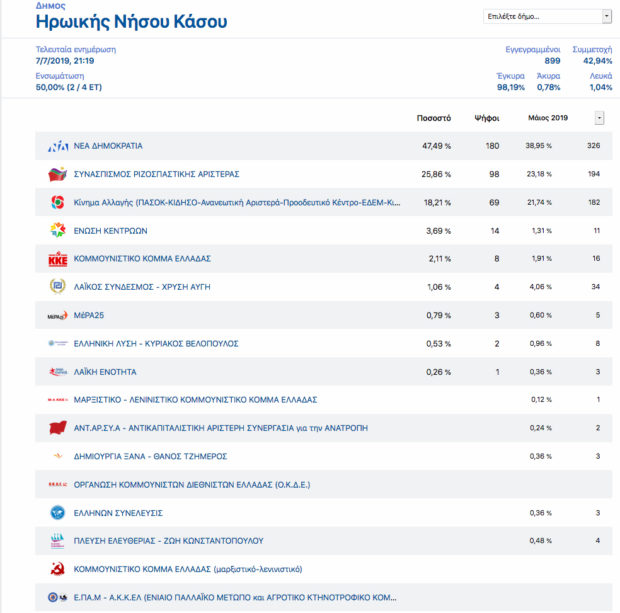This screenshot has width=620, height=613.
Task: Click the Μάιος 2019 column header
Action: pos(548,117)
